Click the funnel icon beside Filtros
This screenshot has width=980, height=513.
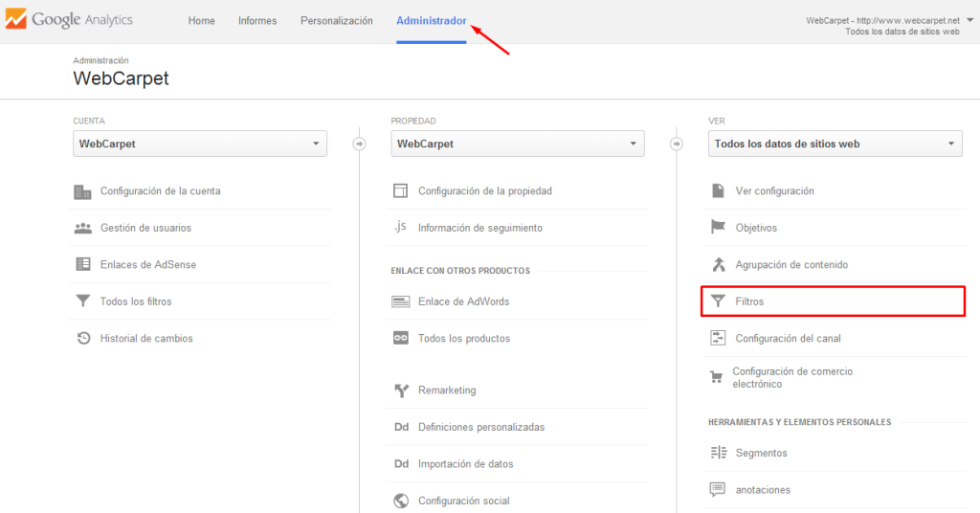pos(718,301)
